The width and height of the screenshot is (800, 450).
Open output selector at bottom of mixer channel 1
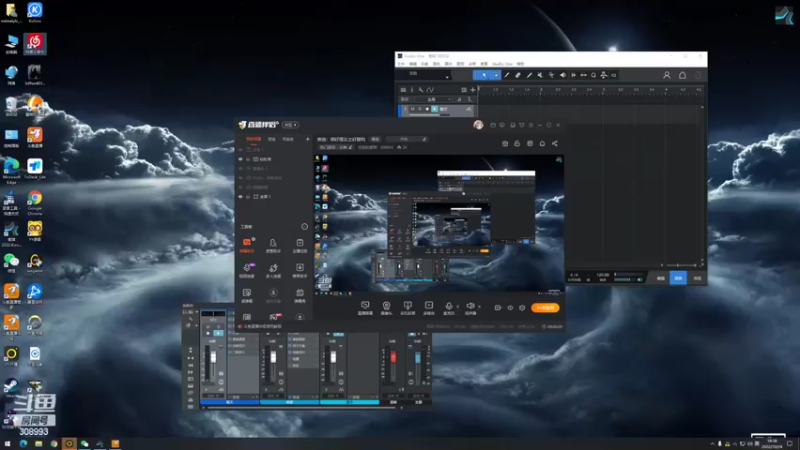click(x=213, y=395)
